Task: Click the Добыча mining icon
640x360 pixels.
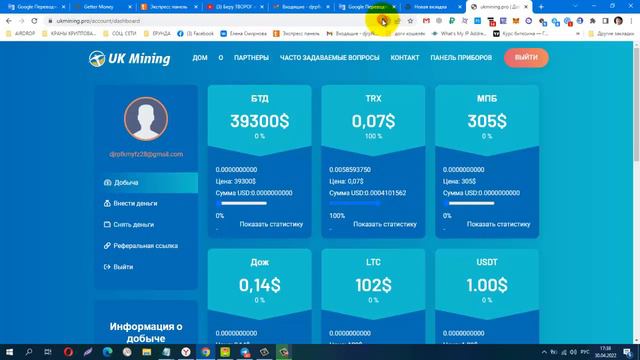Action: [x=107, y=182]
